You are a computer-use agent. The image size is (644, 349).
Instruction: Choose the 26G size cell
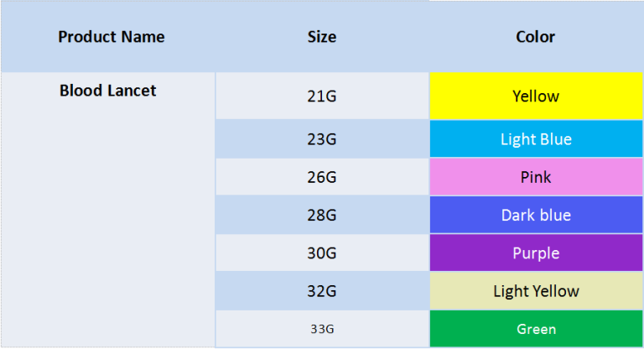pyautogui.click(x=322, y=177)
